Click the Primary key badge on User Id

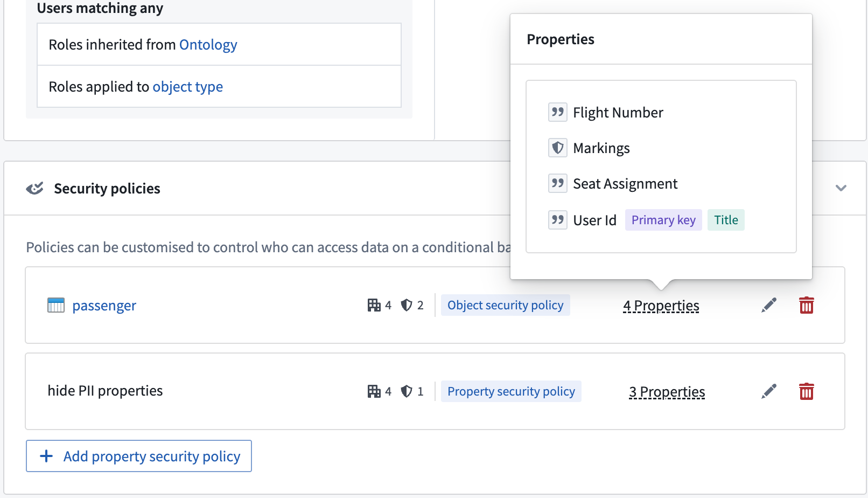click(663, 219)
